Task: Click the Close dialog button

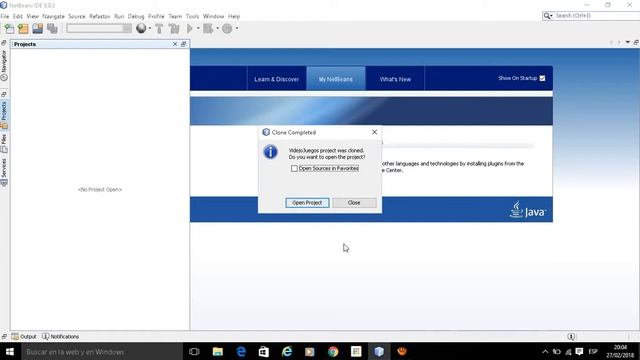Action: [354, 202]
